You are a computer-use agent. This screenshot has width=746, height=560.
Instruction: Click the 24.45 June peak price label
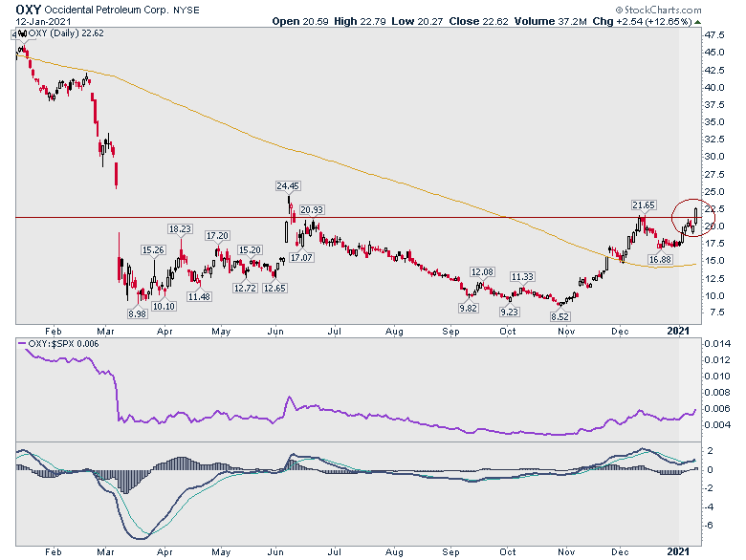(x=288, y=186)
